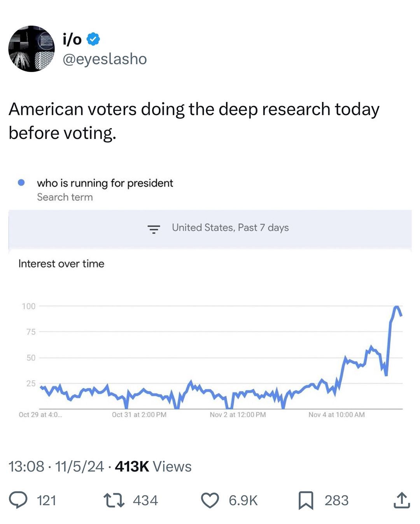Click the i/o display name
This screenshot has height=524, width=420.
[x=72, y=39]
